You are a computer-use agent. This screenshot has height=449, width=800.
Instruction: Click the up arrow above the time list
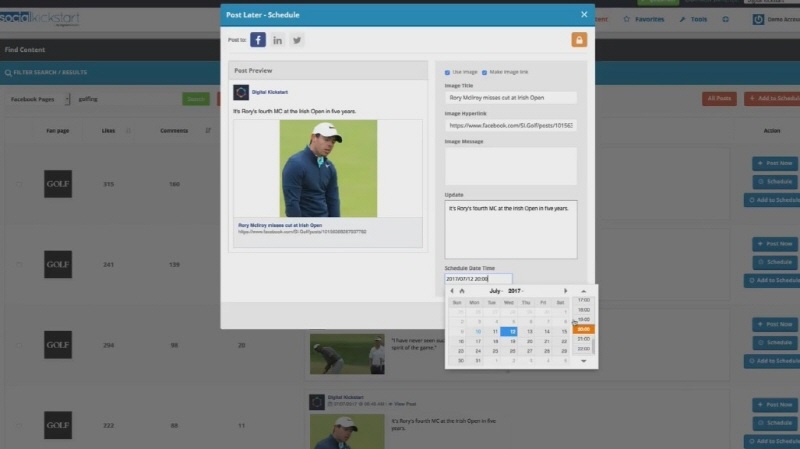pyautogui.click(x=584, y=291)
